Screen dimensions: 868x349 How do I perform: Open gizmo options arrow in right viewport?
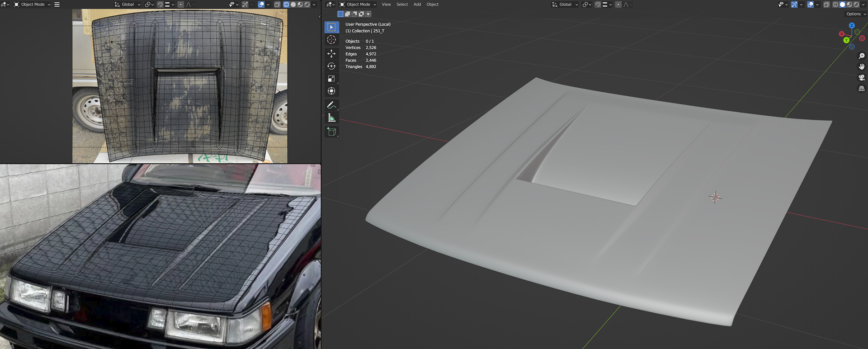801,5
